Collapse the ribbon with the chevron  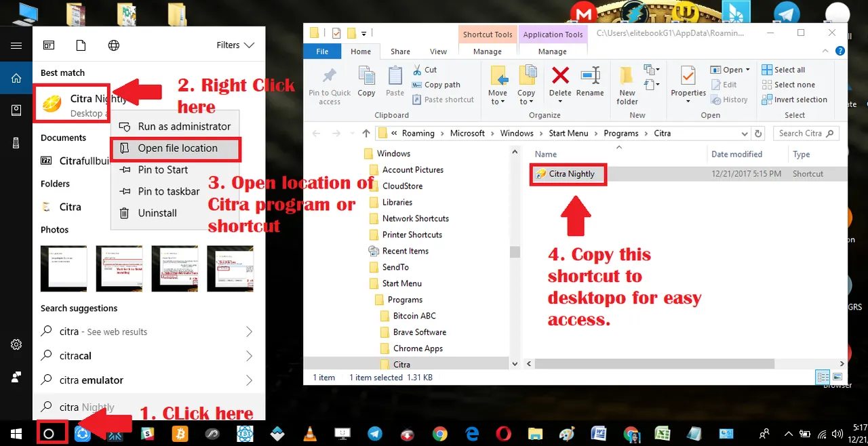[x=825, y=52]
